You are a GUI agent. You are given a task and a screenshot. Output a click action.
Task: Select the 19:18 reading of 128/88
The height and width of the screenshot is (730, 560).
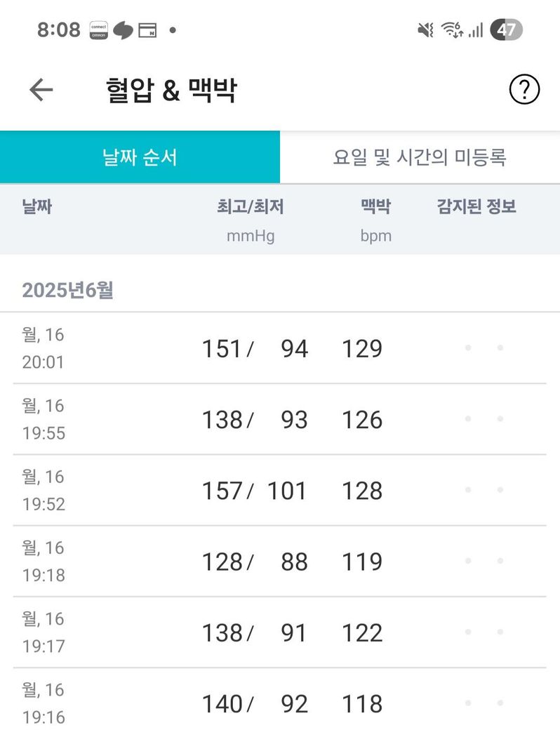[x=280, y=562]
